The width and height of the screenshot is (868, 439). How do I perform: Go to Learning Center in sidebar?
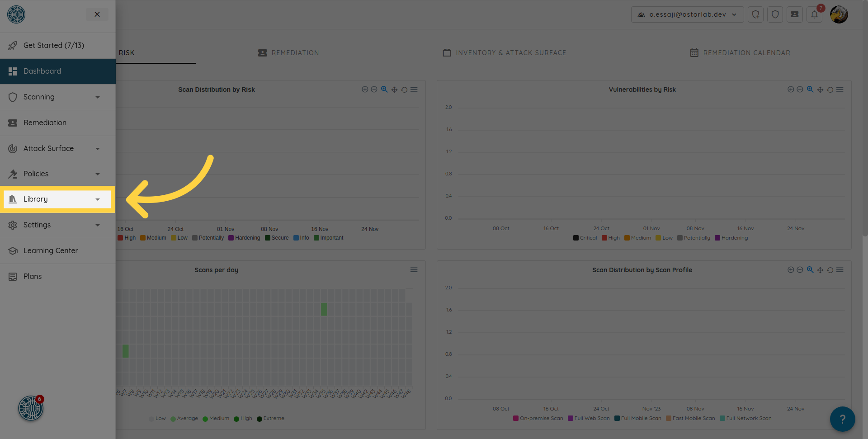click(50, 251)
